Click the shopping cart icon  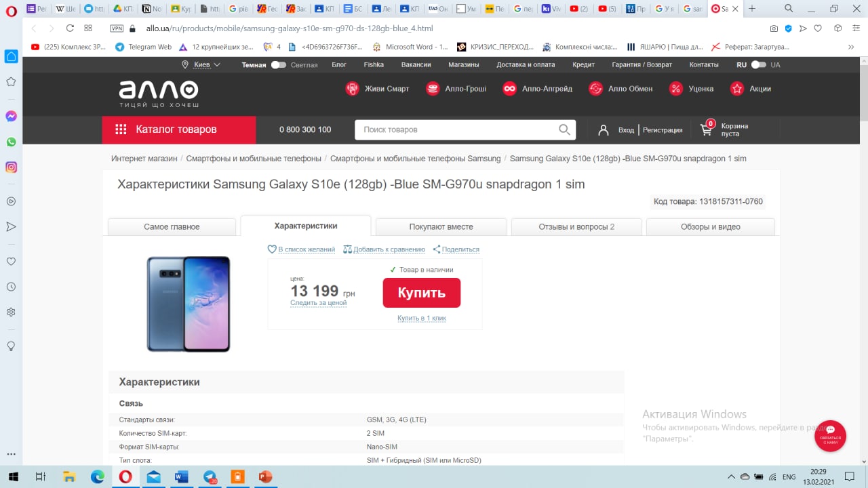tap(706, 130)
